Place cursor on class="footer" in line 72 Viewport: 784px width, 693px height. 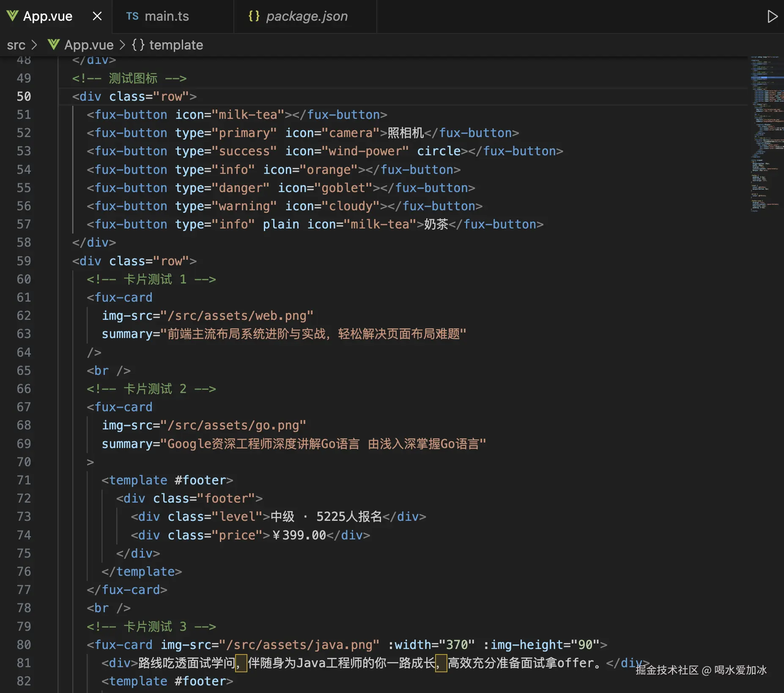204,498
